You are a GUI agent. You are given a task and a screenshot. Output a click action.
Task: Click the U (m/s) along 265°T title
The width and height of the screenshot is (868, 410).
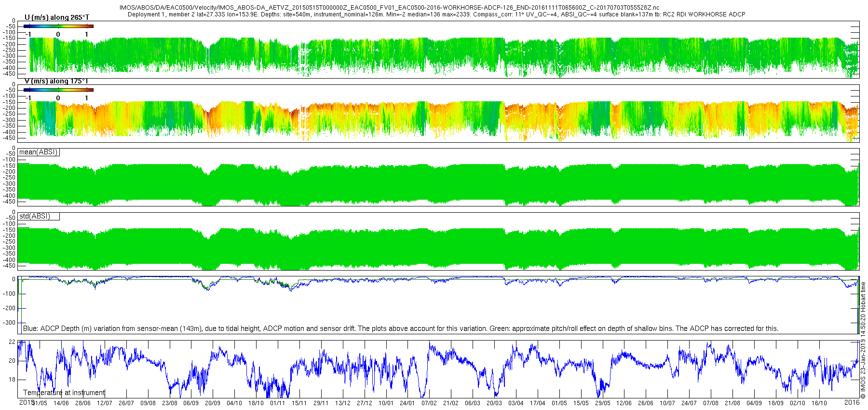[x=57, y=17]
